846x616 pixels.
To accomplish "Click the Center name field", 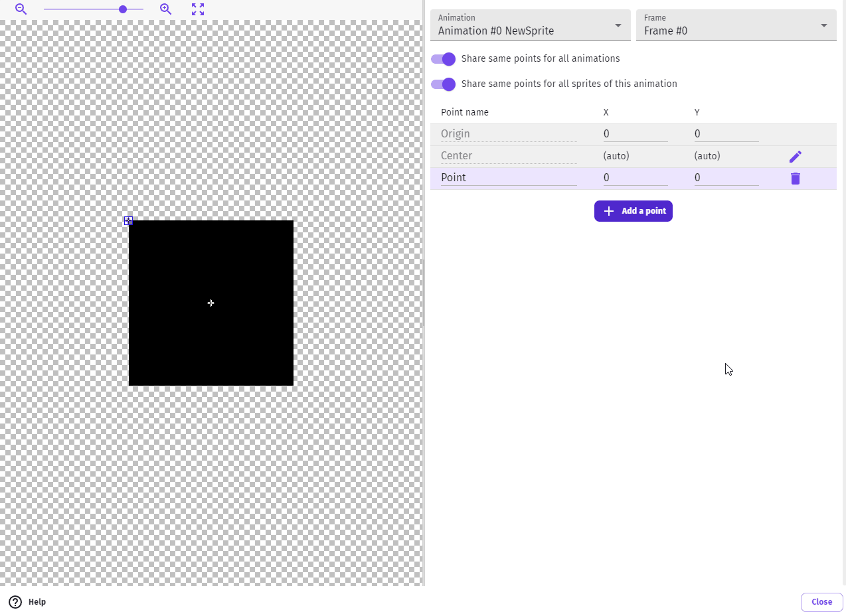I will [x=509, y=156].
